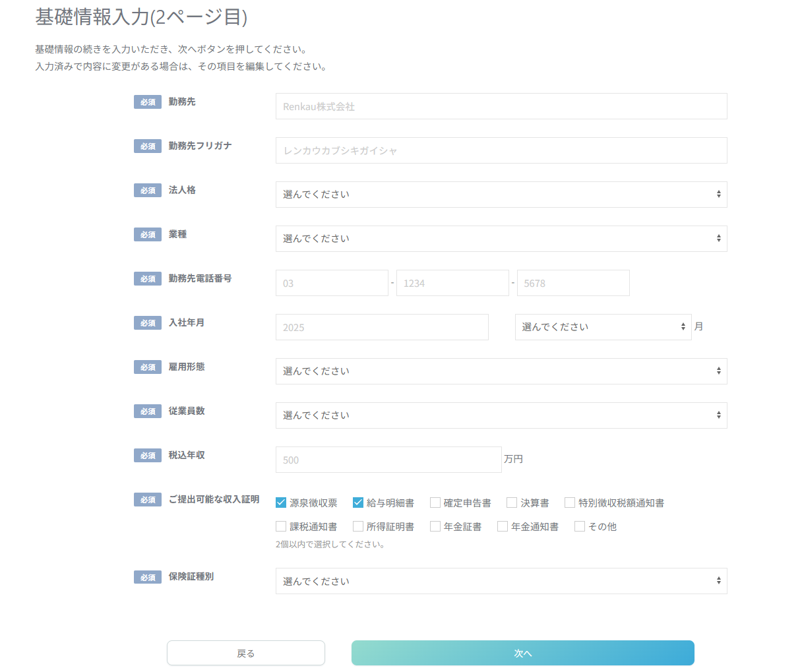Image resolution: width=802 pixels, height=672 pixels.
Task: Enable the 決算書 checkbox
Action: point(512,502)
